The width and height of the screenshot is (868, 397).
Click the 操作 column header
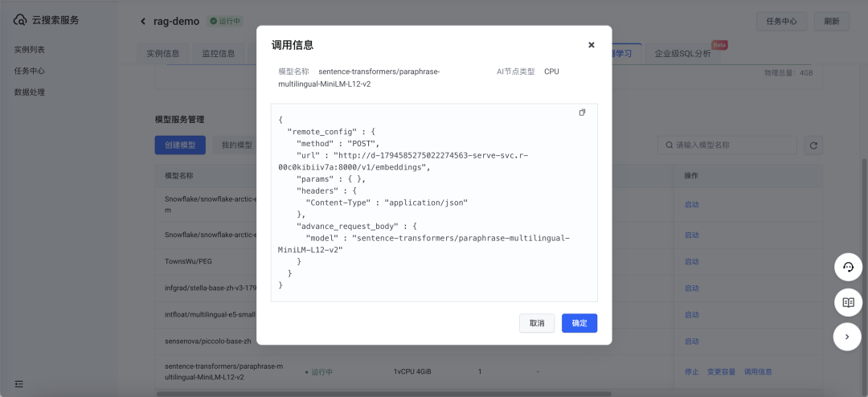[x=691, y=175]
